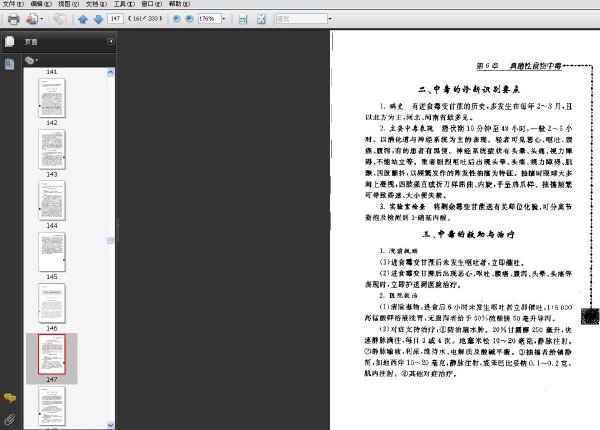
Task: Click the Attachments paperclip icon
Action: [x=10, y=419]
